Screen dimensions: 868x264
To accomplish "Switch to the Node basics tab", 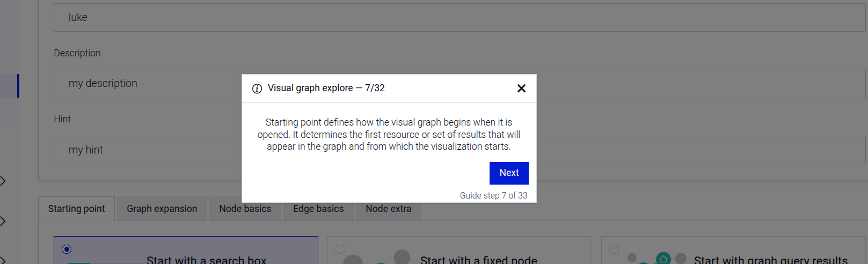I will click(x=245, y=209).
